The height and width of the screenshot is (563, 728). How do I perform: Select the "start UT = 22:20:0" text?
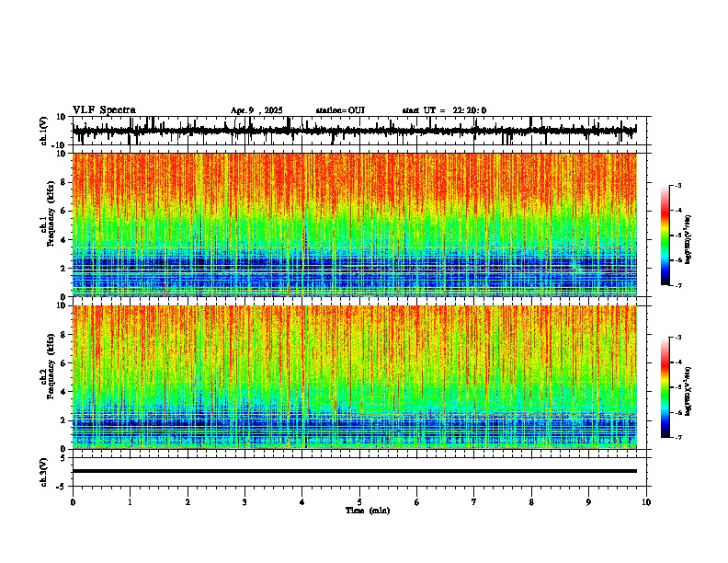click(x=444, y=110)
